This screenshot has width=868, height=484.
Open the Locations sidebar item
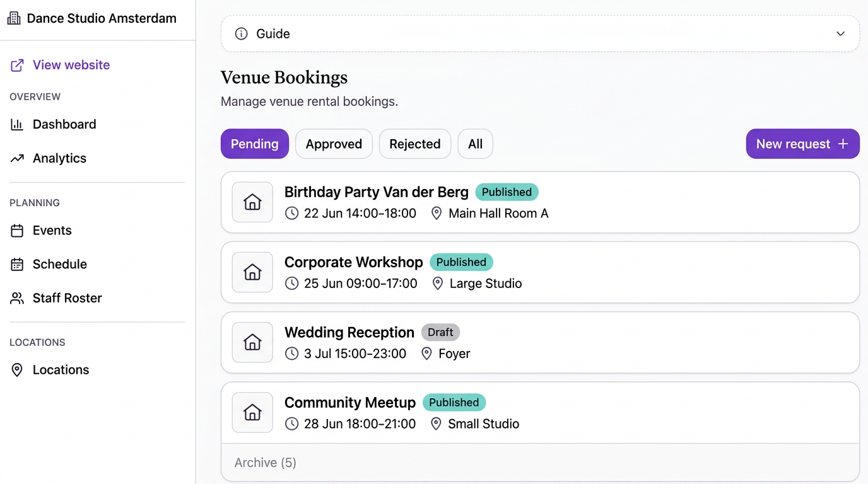(61, 370)
